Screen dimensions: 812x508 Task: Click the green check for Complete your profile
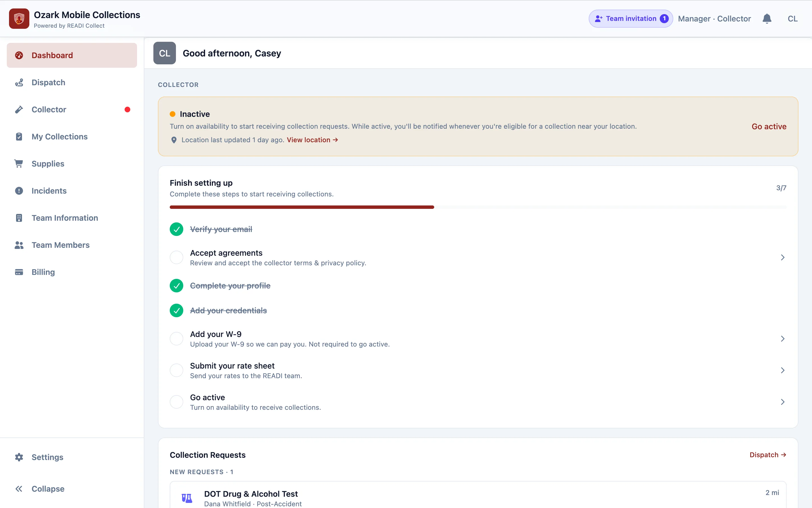click(x=176, y=286)
